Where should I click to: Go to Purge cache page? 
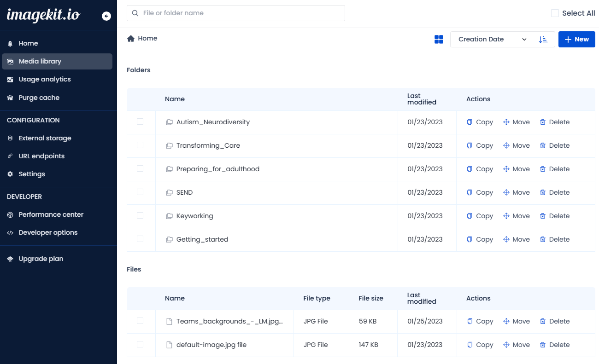[39, 98]
